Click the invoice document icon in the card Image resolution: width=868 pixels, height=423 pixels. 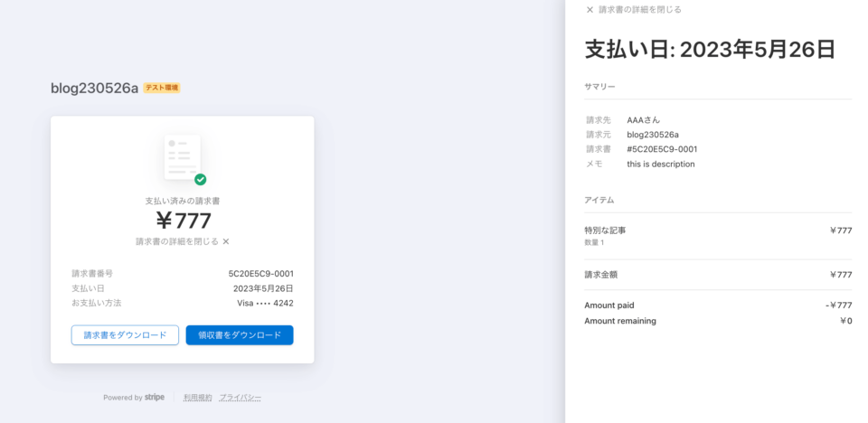[182, 157]
